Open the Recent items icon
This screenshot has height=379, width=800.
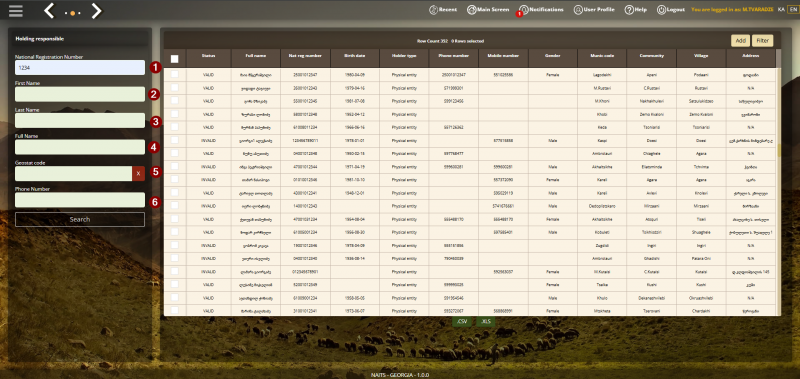pos(434,10)
